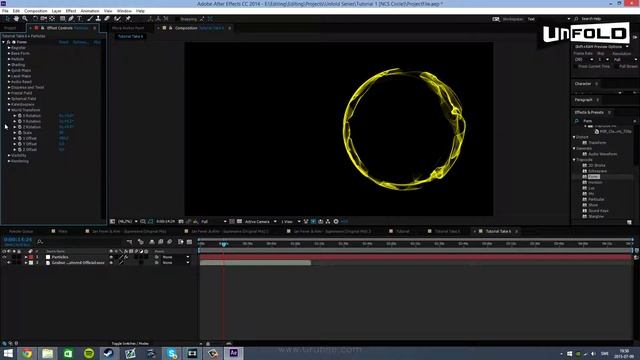This screenshot has height=360, width=640.
Task: Open the Active Camera view dropdown
Action: click(x=261, y=221)
